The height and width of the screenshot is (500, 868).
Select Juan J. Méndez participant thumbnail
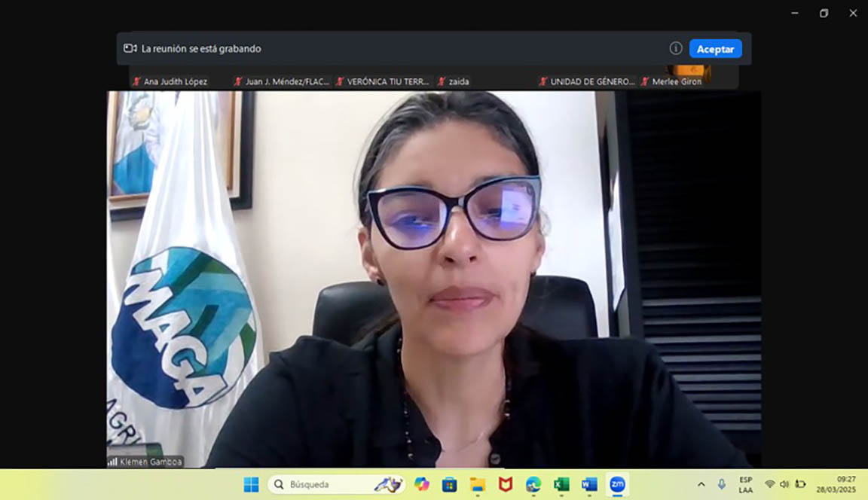click(282, 81)
